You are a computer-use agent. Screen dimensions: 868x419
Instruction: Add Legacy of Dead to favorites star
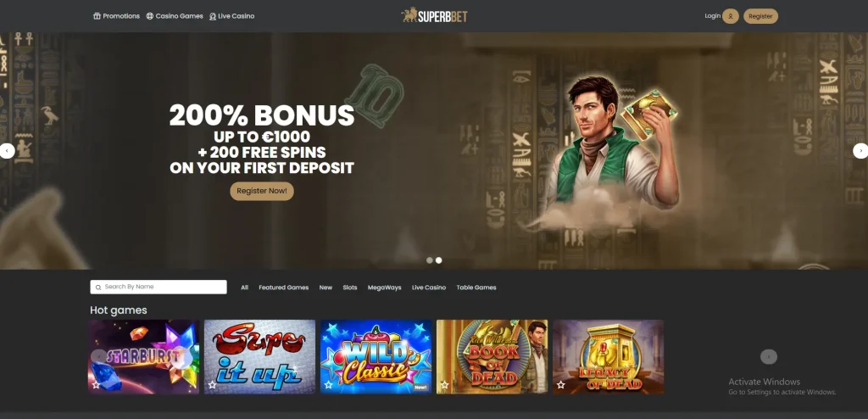[x=561, y=384]
